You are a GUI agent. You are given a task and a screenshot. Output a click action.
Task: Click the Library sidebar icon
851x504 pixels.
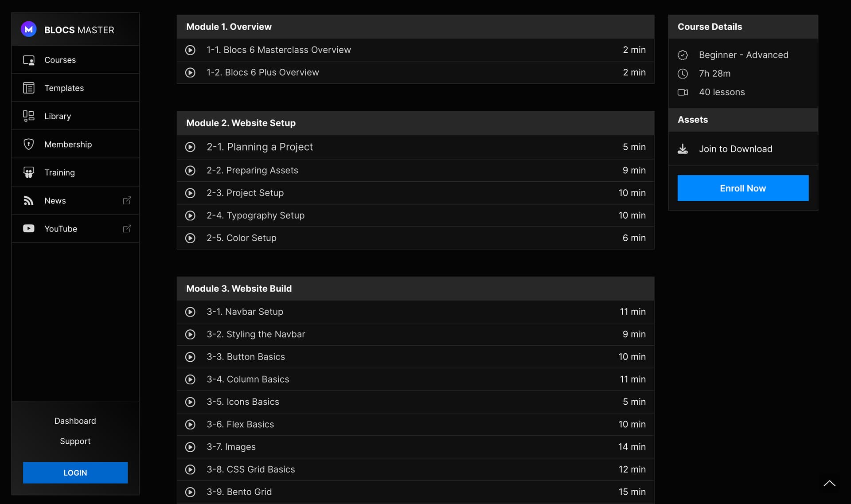tap(29, 116)
